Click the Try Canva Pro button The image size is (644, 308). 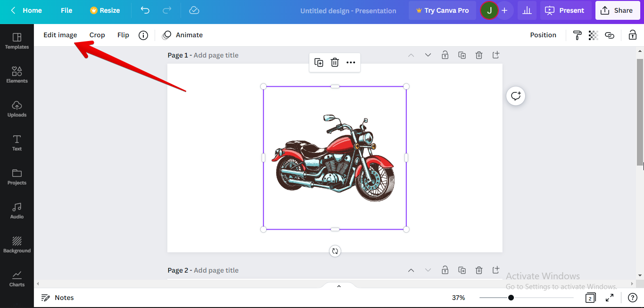click(x=442, y=10)
